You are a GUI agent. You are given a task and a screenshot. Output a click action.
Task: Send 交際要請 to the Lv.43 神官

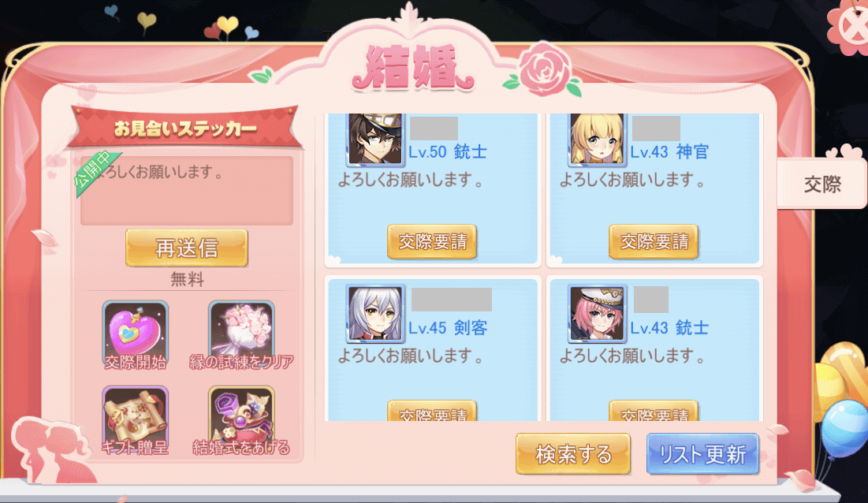tap(654, 241)
